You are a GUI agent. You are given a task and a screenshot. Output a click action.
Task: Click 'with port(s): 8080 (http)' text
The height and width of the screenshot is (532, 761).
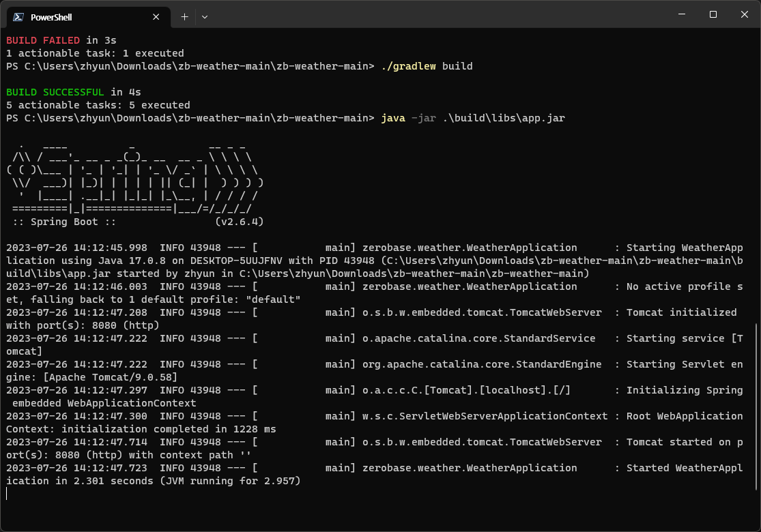[x=83, y=325]
